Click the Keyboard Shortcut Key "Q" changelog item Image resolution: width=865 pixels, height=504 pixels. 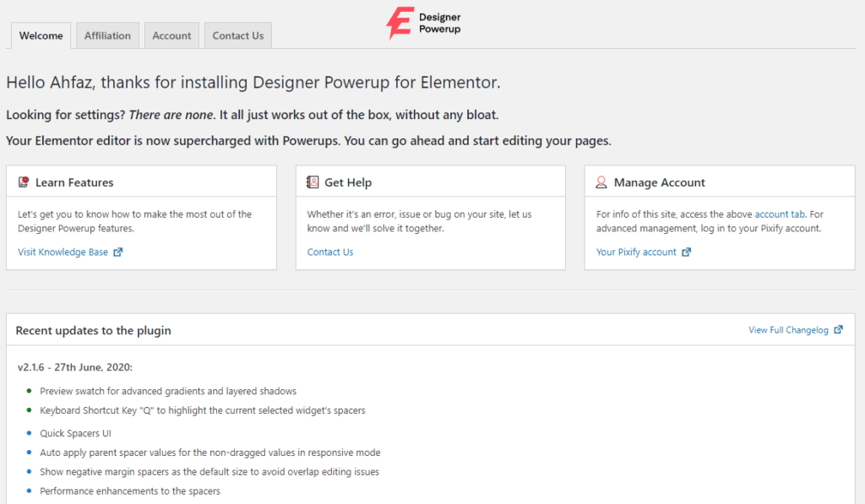tap(203, 410)
